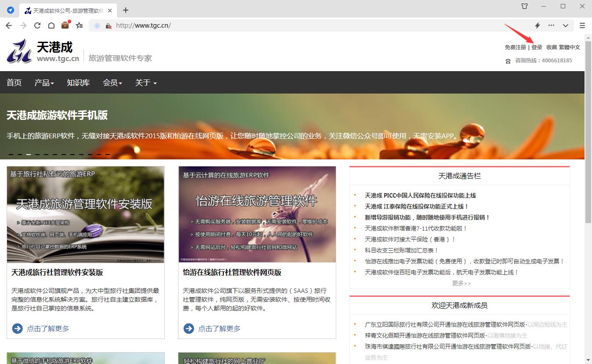Image resolution: width=592 pixels, height=364 pixels.
Task: Click the insecure-site lock icon in address bar
Action: (x=109, y=26)
